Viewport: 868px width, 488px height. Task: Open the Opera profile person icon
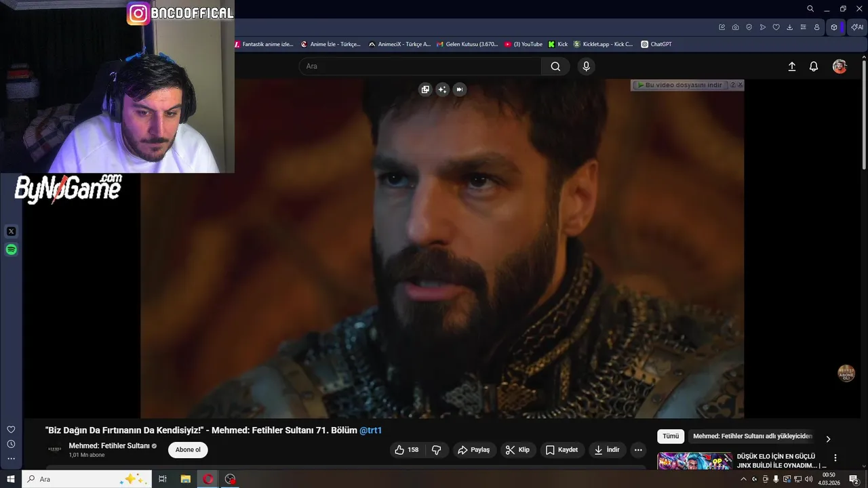point(817,27)
